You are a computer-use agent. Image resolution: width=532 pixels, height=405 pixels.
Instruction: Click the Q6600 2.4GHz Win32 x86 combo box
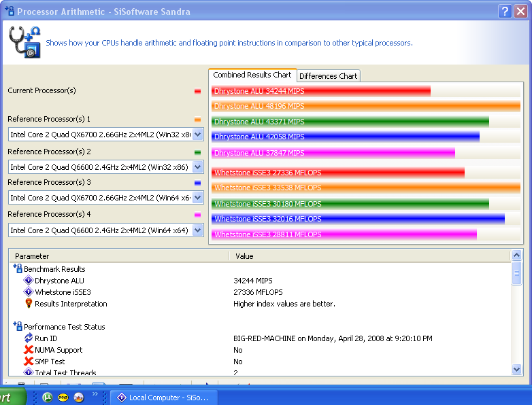point(106,167)
